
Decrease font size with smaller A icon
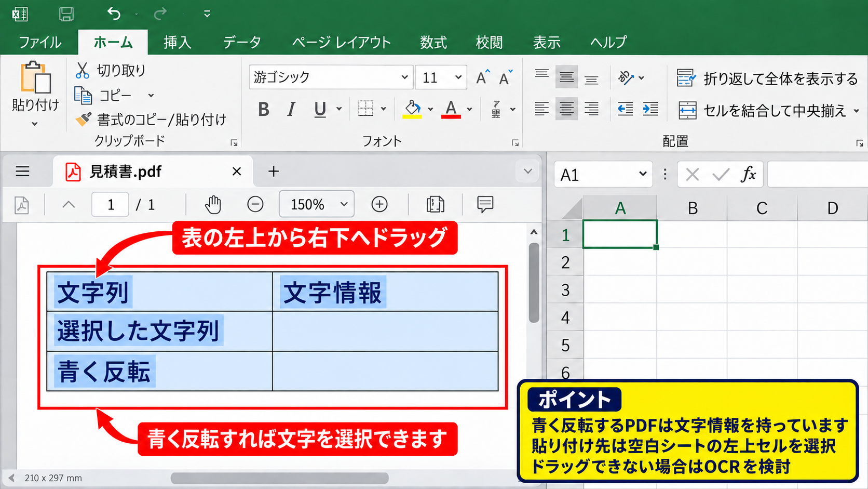click(505, 77)
